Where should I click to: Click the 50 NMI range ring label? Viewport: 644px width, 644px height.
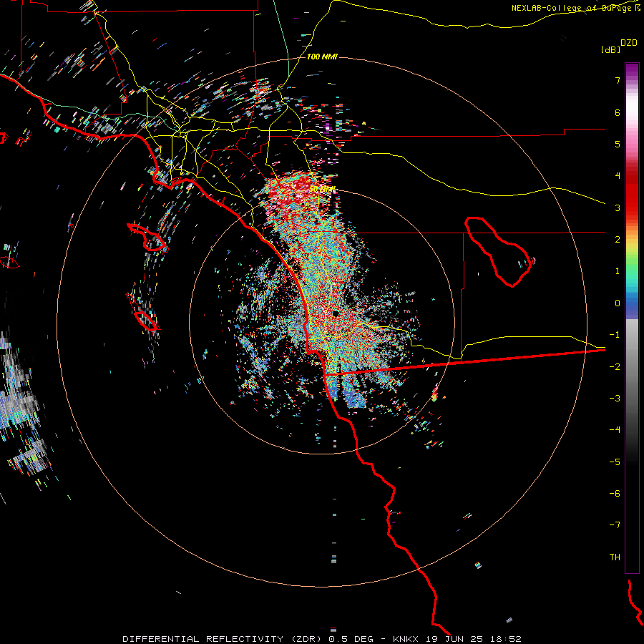point(322,190)
